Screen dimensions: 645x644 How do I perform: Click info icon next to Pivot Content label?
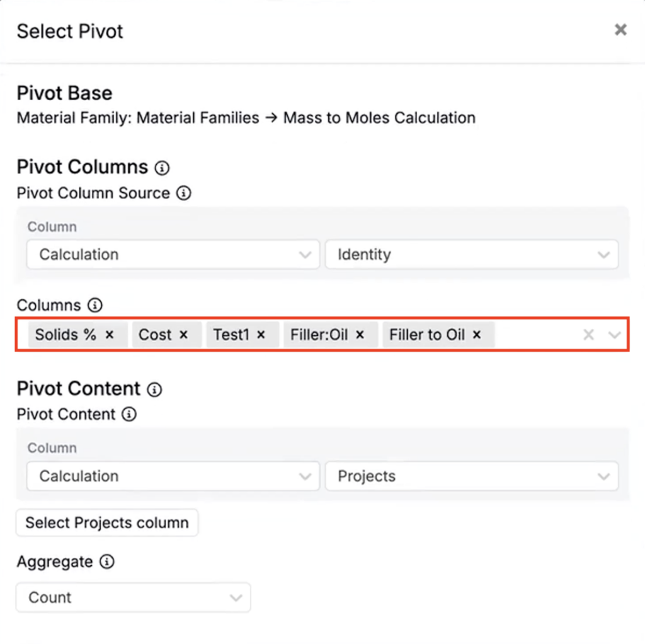click(x=129, y=415)
